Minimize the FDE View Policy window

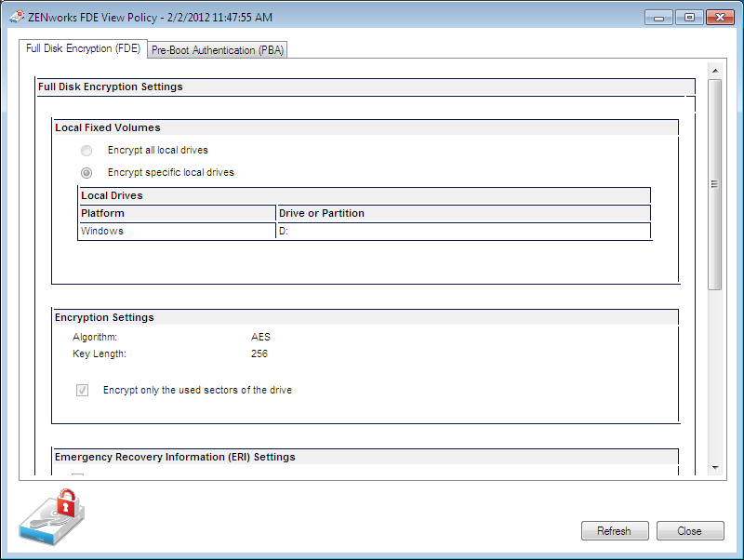pyautogui.click(x=658, y=17)
